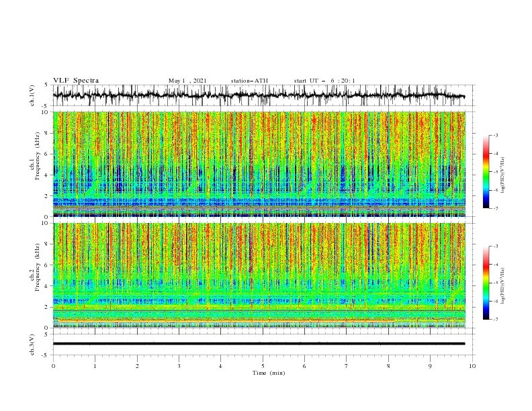Screen dimensions: 532x411
Task: Click the "-7" tick on ch.1 colorbar
Action: tap(495, 208)
